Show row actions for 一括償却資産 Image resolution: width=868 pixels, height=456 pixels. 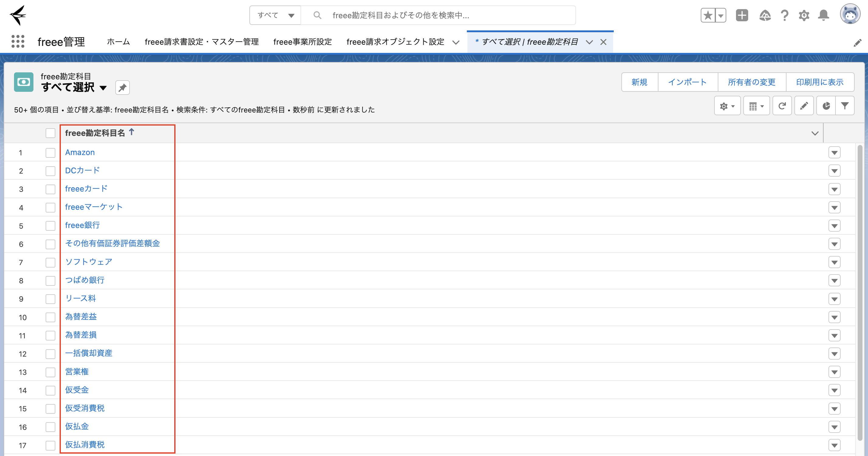(x=834, y=354)
